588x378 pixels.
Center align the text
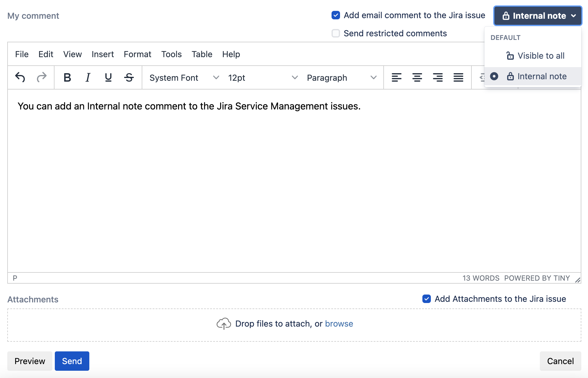(417, 77)
